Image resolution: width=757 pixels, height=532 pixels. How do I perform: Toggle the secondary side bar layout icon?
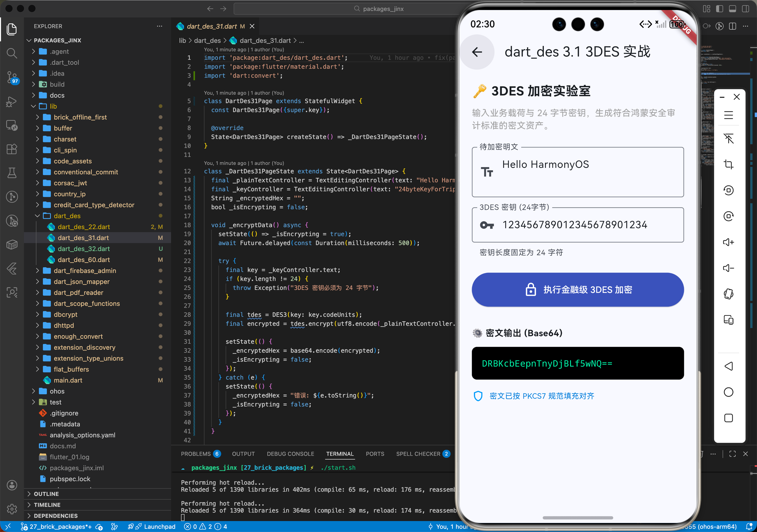click(x=745, y=9)
